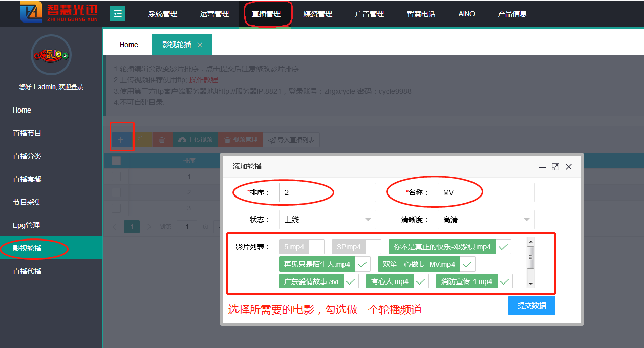This screenshot has height=348, width=644.
Task: Click the red trash delete button
Action: tap(162, 140)
